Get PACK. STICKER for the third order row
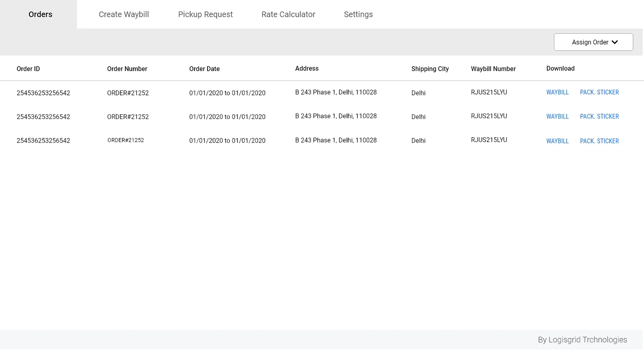Screen dimensions: 644x362 pyautogui.click(x=599, y=141)
